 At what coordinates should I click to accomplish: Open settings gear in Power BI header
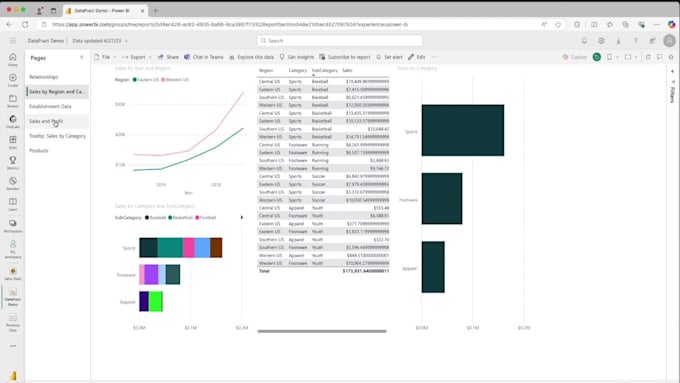(x=601, y=41)
